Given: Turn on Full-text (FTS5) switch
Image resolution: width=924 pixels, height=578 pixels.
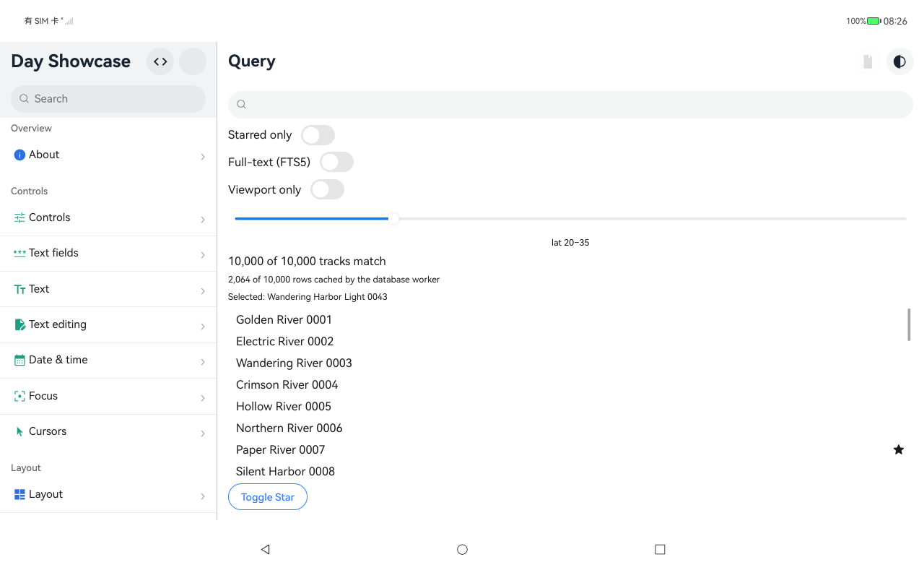Looking at the screenshot, I should coord(336,163).
